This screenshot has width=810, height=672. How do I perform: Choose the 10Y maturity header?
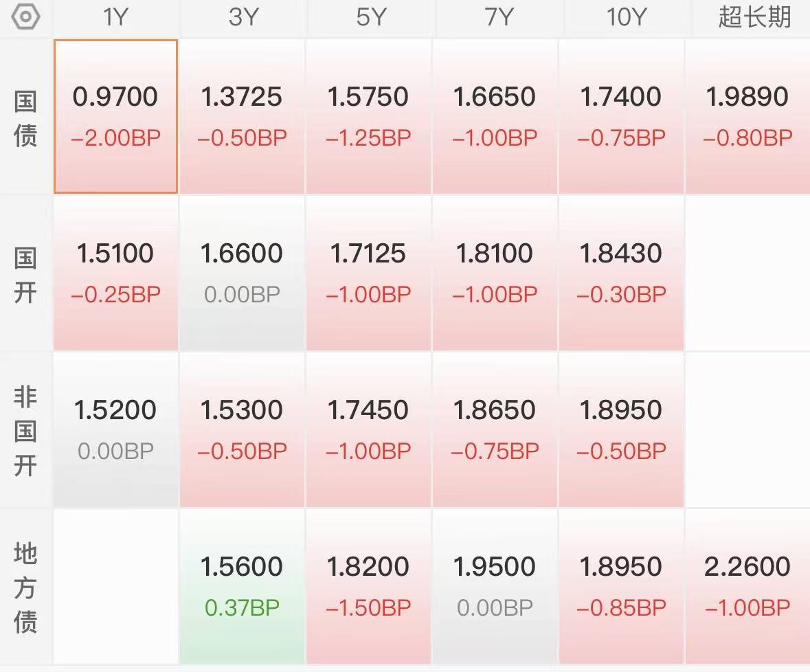621,17
